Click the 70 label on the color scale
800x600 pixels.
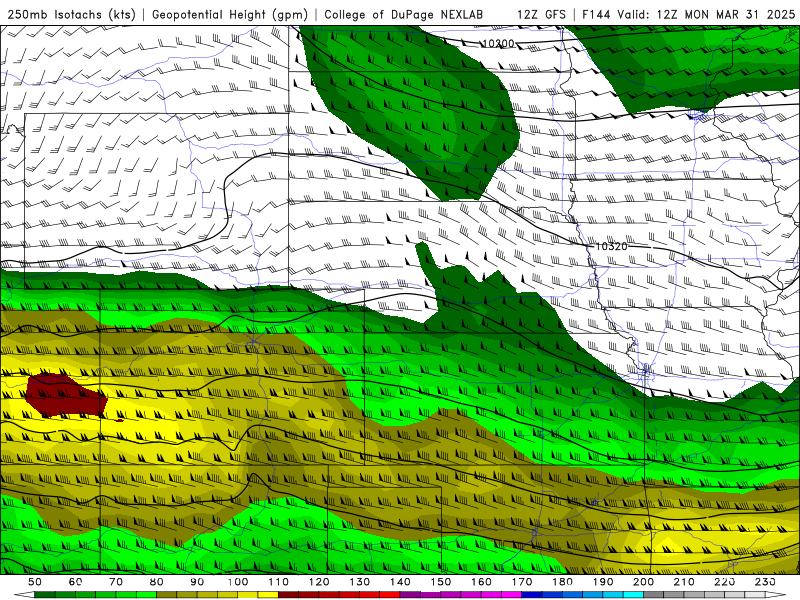(x=116, y=582)
